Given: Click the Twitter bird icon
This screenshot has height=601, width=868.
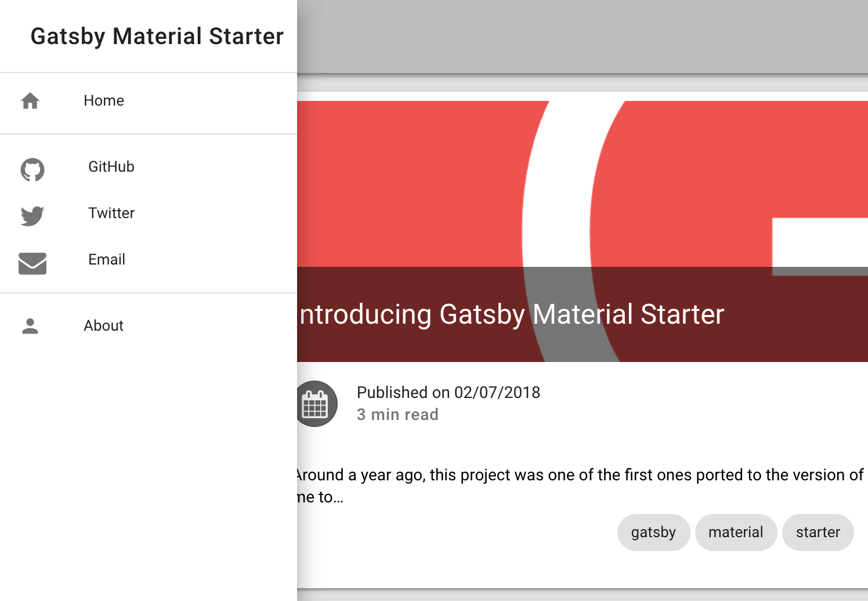Looking at the screenshot, I should click(32, 215).
